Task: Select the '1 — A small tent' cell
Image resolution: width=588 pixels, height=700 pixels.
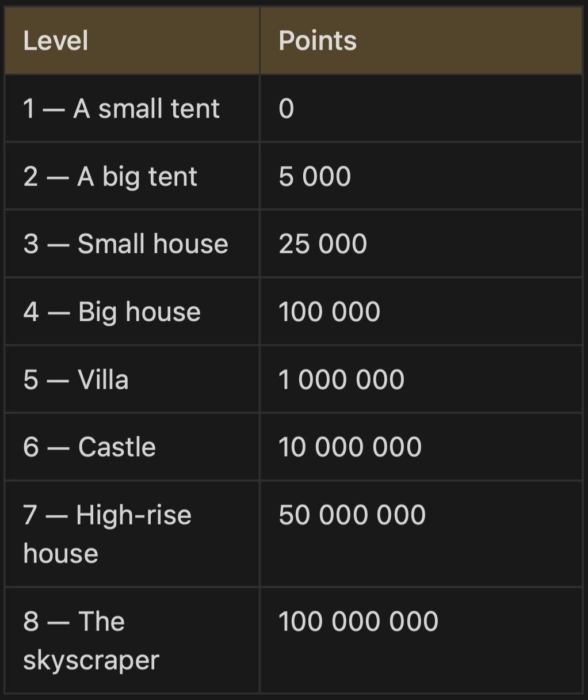Action: pyautogui.click(x=132, y=108)
